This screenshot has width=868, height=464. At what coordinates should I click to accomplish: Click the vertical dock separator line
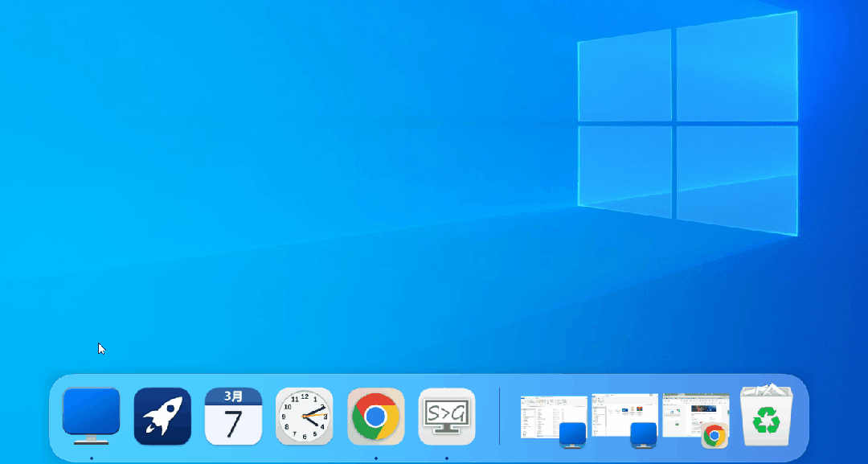(x=499, y=416)
